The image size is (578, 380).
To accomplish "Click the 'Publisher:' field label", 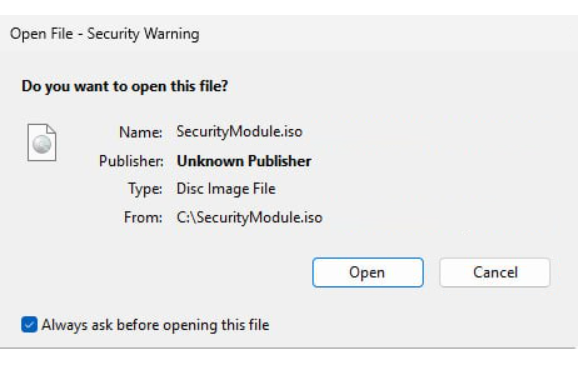I will coord(131,161).
